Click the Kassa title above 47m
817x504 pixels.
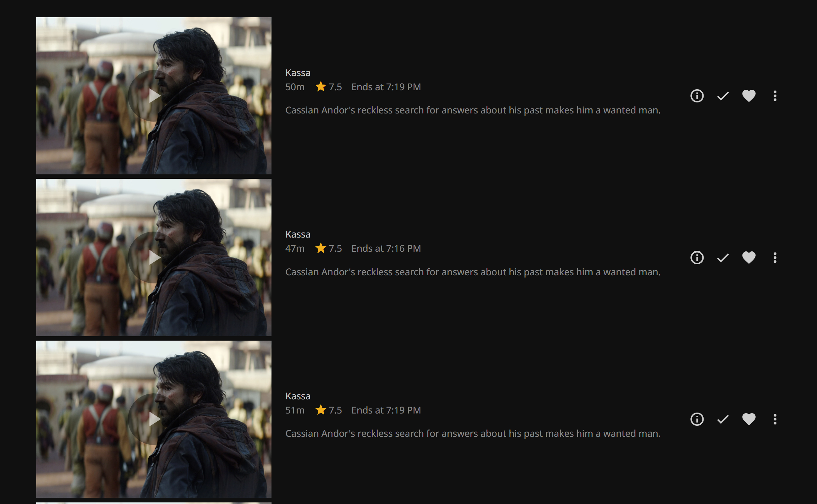pos(298,234)
